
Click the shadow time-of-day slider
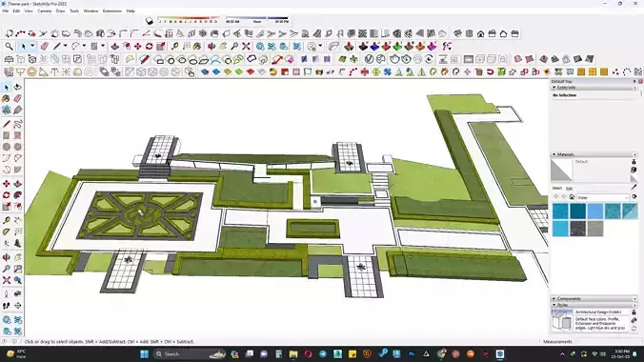tap(257, 19)
